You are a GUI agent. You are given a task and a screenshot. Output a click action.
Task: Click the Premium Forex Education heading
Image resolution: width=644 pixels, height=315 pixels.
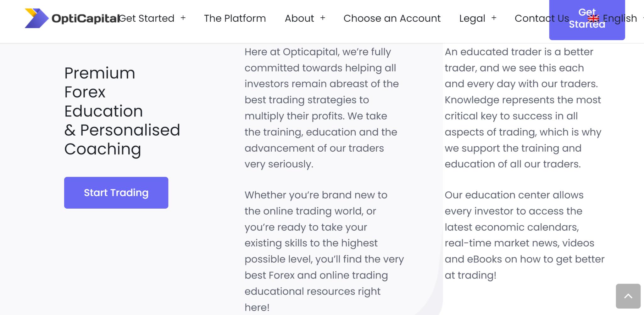pyautogui.click(x=122, y=111)
